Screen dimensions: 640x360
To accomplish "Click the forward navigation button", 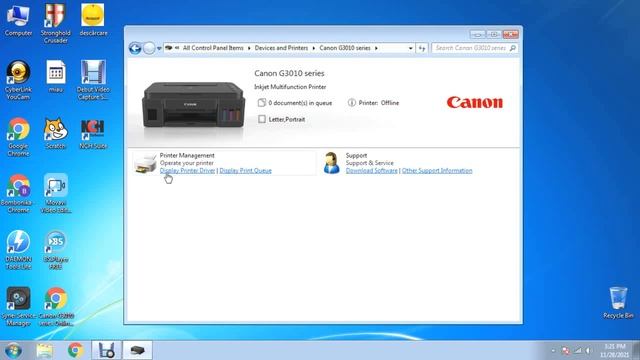I will point(149,48).
